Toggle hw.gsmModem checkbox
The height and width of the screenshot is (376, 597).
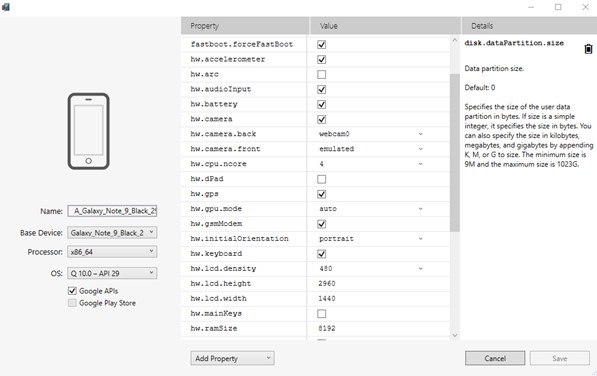click(x=321, y=224)
